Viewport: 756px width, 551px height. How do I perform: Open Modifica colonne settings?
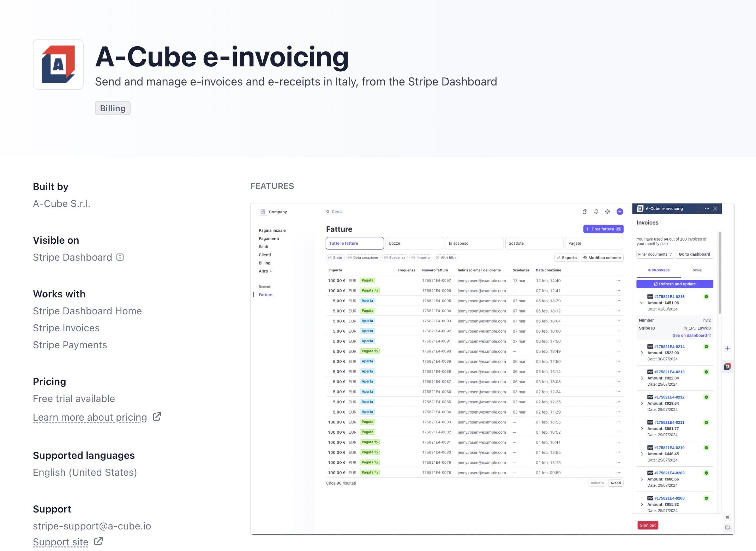(602, 257)
